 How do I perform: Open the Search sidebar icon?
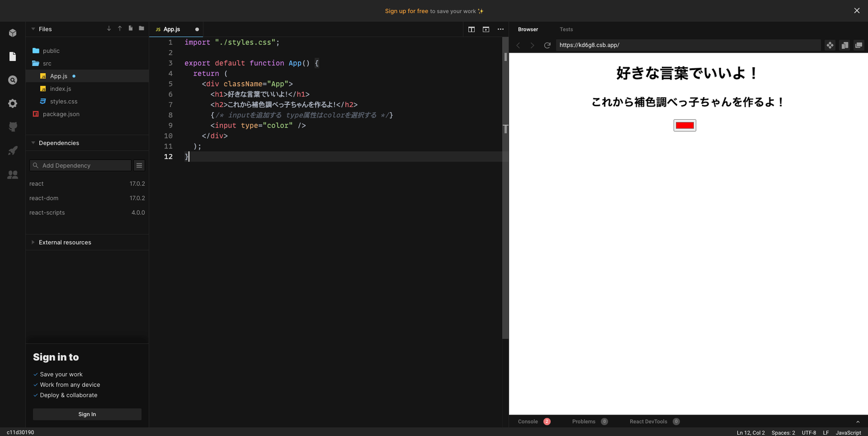click(x=12, y=80)
